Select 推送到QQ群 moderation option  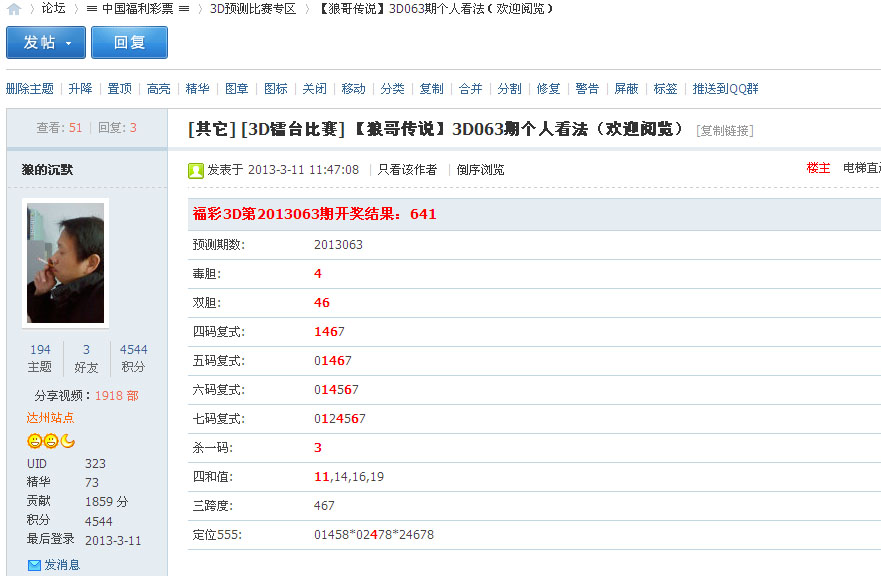point(725,88)
